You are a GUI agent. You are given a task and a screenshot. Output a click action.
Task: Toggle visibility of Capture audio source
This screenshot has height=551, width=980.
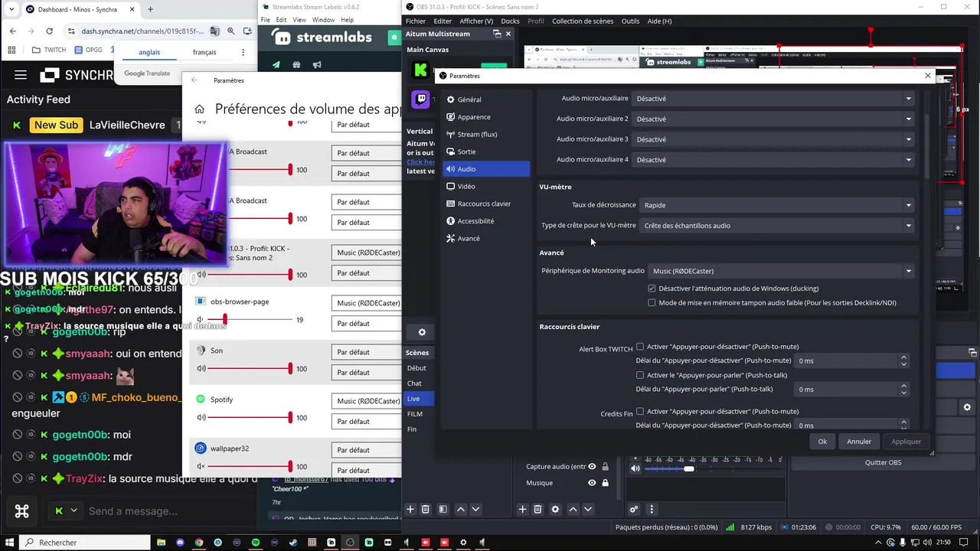tap(592, 466)
